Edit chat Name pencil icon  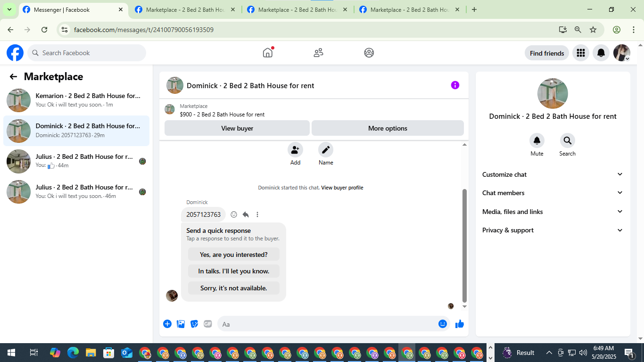(x=326, y=150)
